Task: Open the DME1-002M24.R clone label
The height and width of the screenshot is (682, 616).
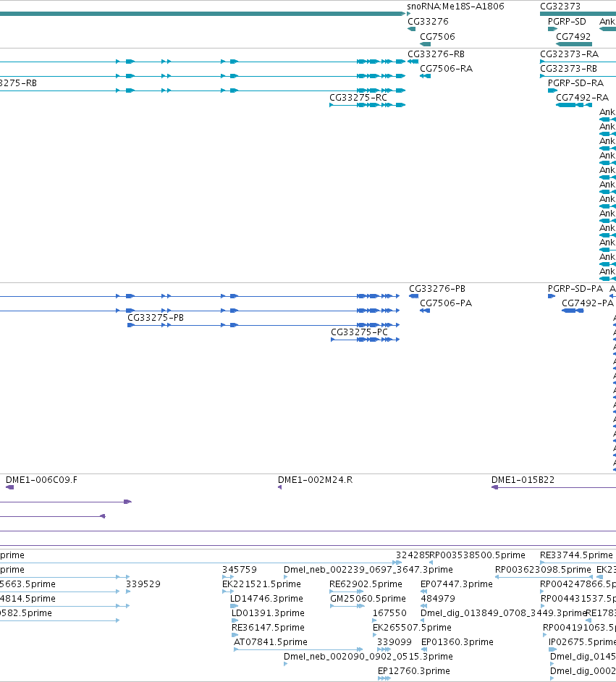Action: pos(315,480)
